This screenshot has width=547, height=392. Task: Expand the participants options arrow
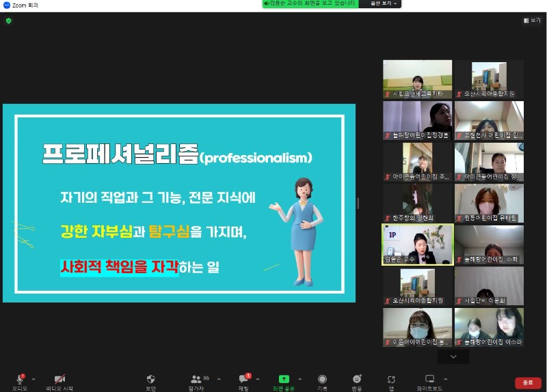point(219,379)
